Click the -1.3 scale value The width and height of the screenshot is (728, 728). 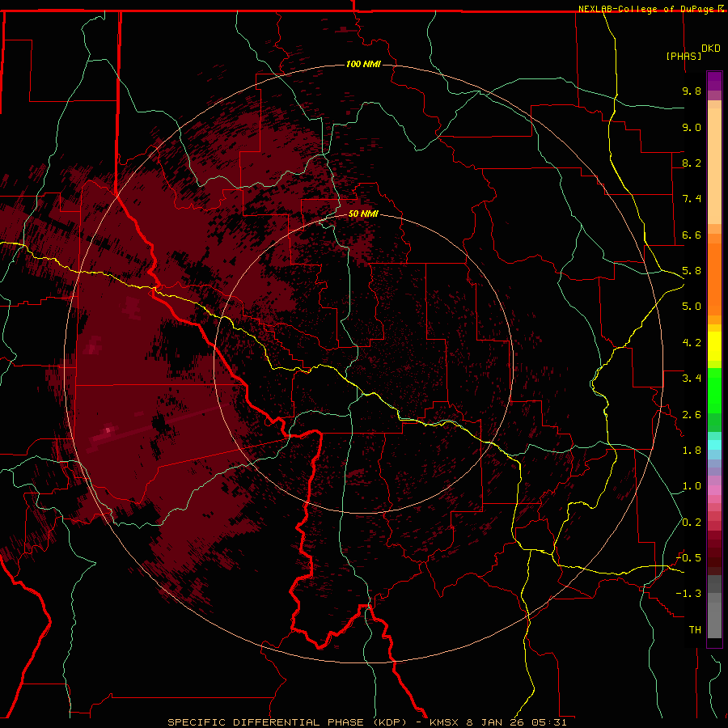coord(688,594)
